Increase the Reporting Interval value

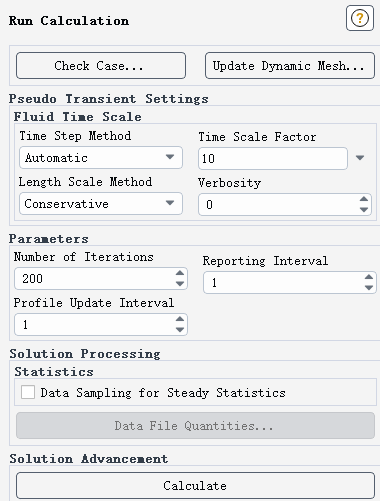(x=369, y=277)
